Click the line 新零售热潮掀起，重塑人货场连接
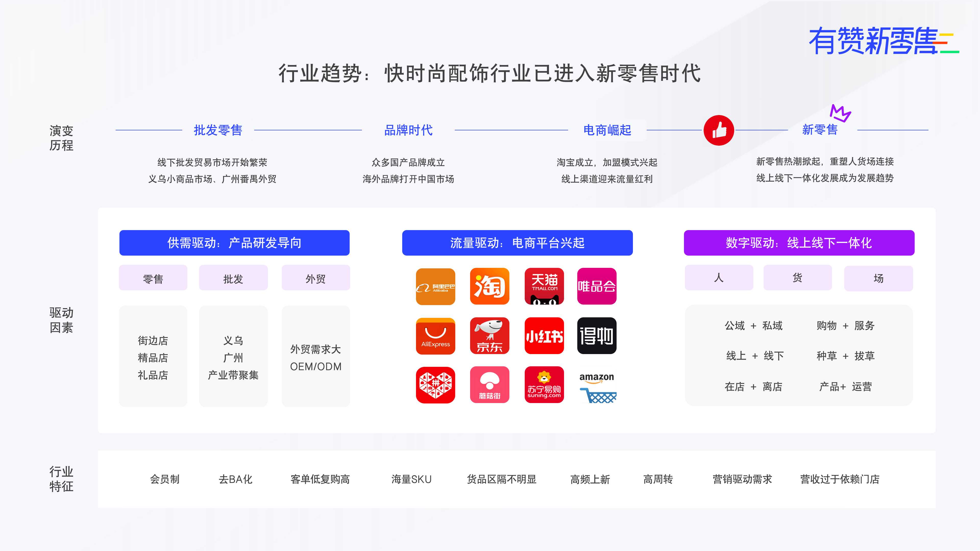The height and width of the screenshot is (551, 980). (825, 161)
